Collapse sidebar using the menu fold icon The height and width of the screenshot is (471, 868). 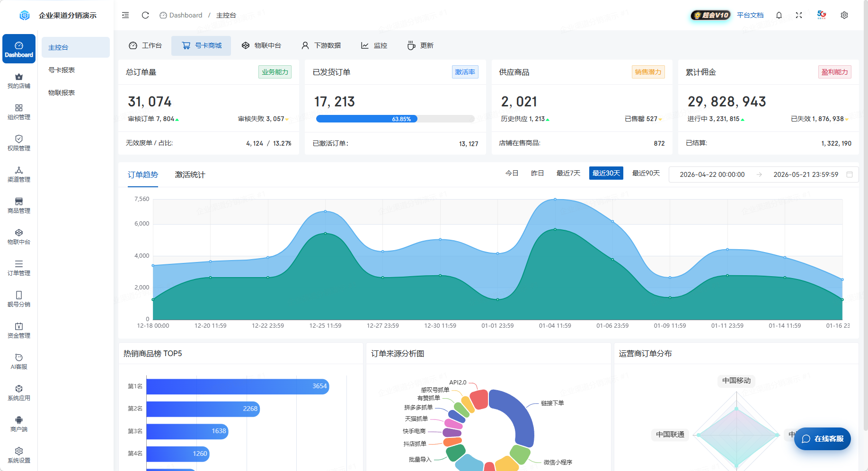point(125,15)
